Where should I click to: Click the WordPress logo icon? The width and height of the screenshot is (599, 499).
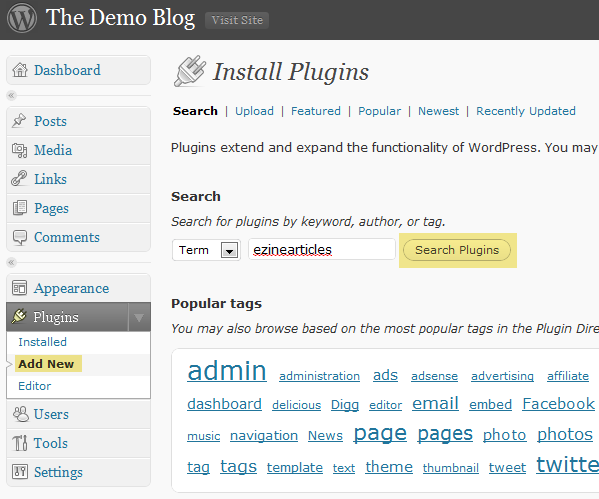click(x=22, y=18)
